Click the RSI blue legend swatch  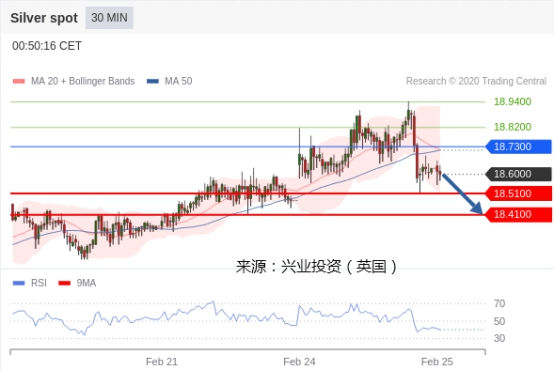tap(19, 283)
